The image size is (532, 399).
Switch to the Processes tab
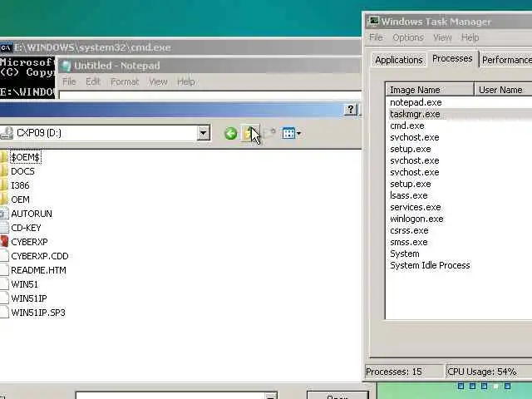pos(452,59)
